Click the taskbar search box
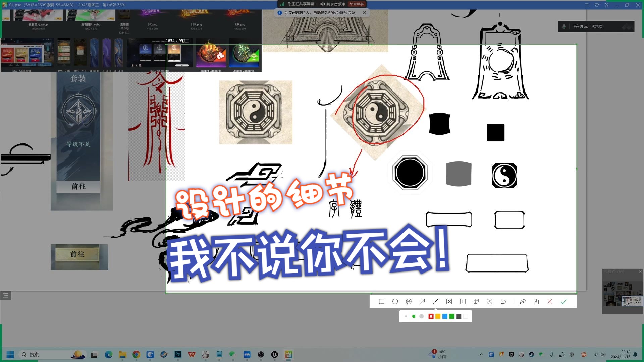644x362 pixels. 53,354
